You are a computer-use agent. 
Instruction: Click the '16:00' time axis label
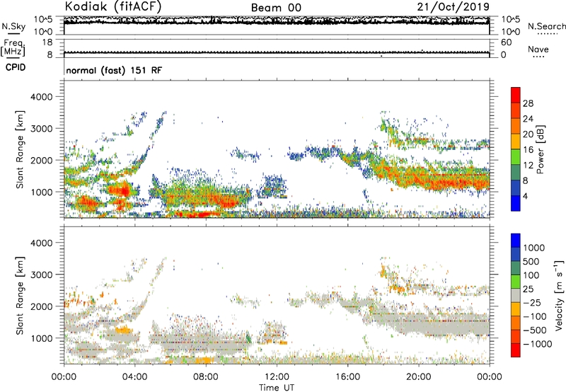pyautogui.click(x=347, y=377)
